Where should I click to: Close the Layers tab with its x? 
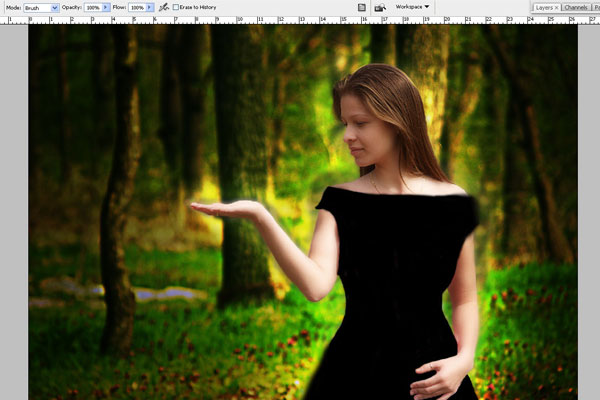pyautogui.click(x=556, y=7)
